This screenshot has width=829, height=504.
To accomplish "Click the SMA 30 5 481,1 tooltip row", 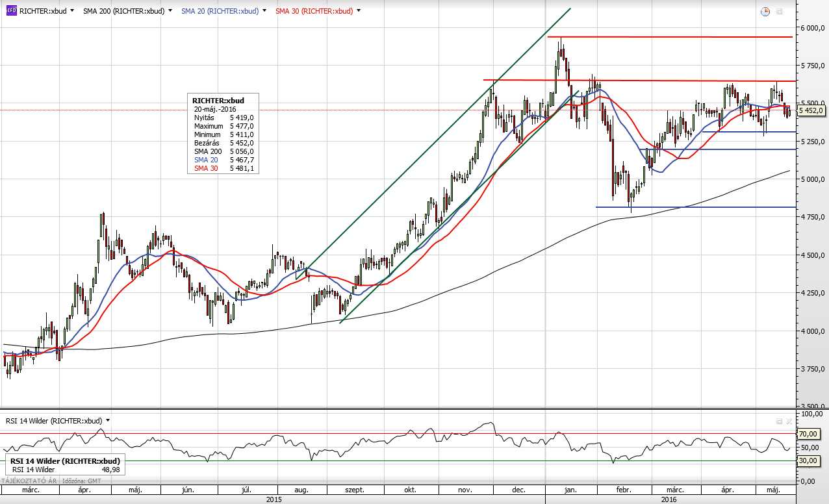I will click(223, 168).
